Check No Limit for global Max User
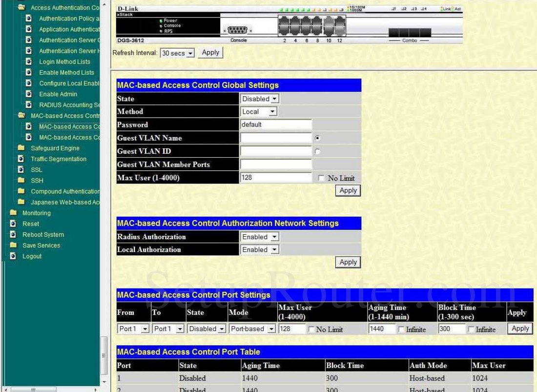Image resolution: width=537 pixels, height=392 pixels. [x=321, y=178]
